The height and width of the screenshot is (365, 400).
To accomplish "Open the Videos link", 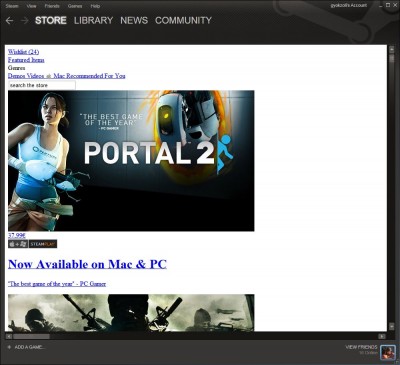I will pyautogui.click(x=35, y=76).
